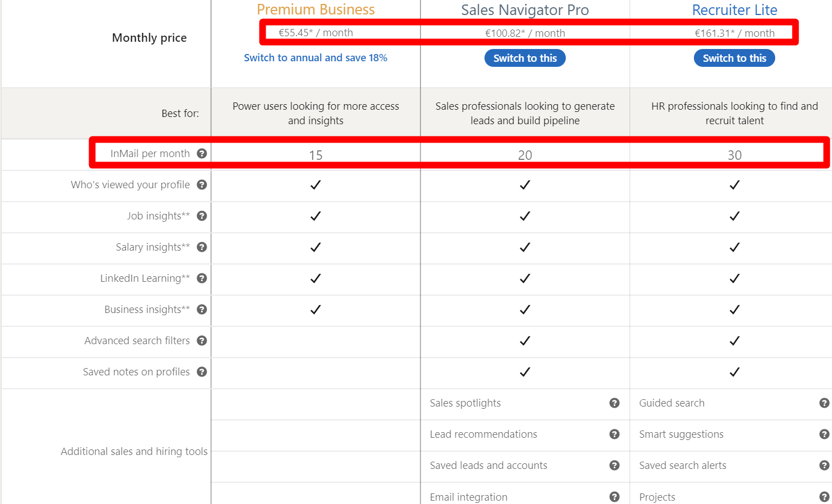
Task: Click Sales spotlights help icon
Action: 615,403
